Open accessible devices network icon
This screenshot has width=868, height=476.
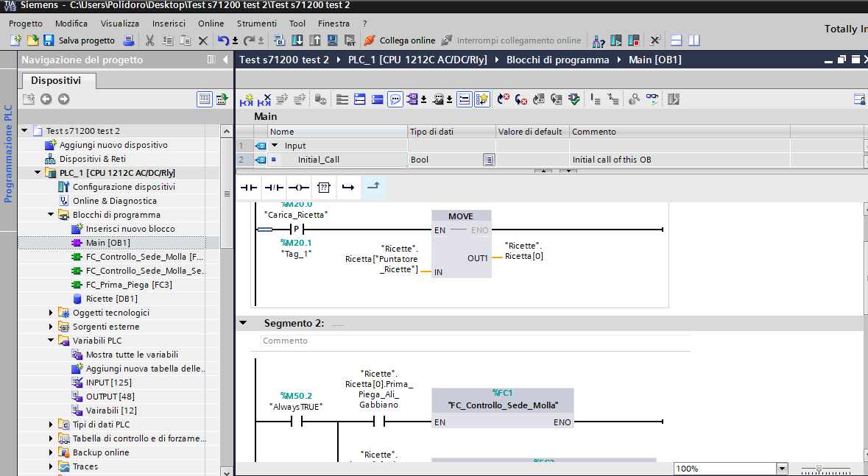pyautogui.click(x=599, y=40)
